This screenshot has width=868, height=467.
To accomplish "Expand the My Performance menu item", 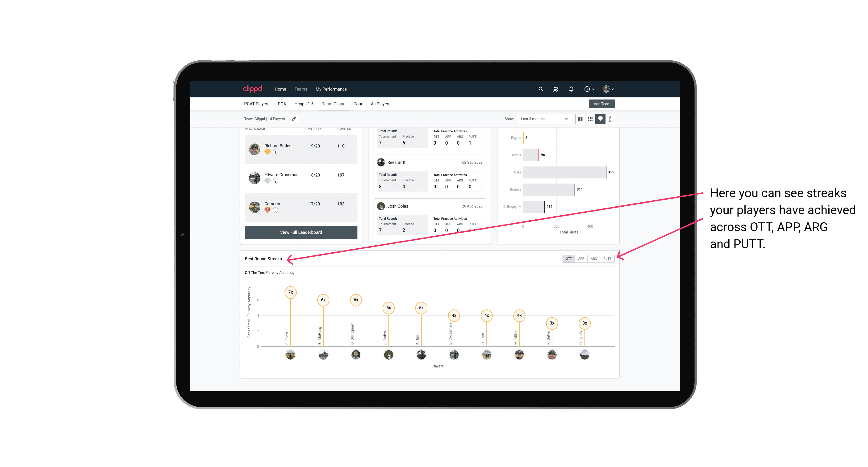I will click(331, 89).
